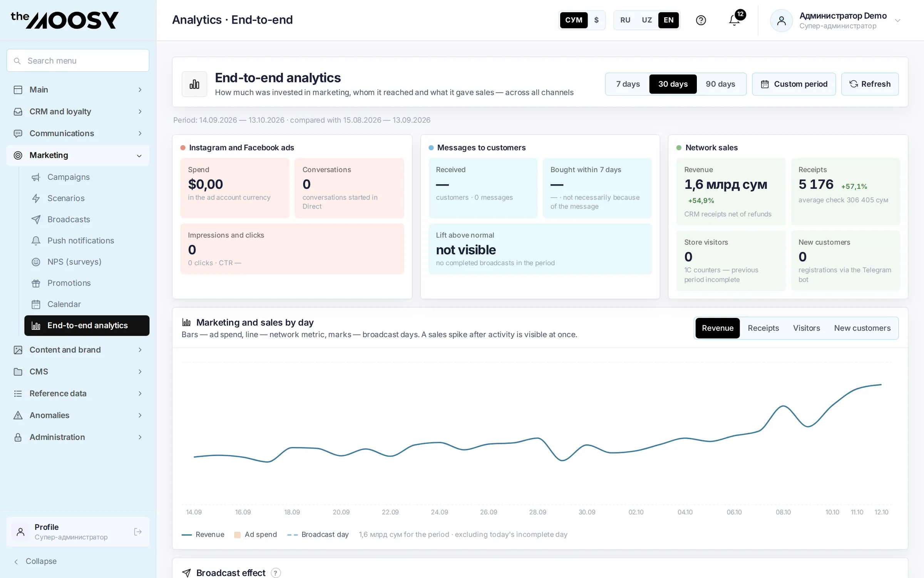The width and height of the screenshot is (924, 578).
Task: Open the administrator account dropdown chevron
Action: click(897, 20)
